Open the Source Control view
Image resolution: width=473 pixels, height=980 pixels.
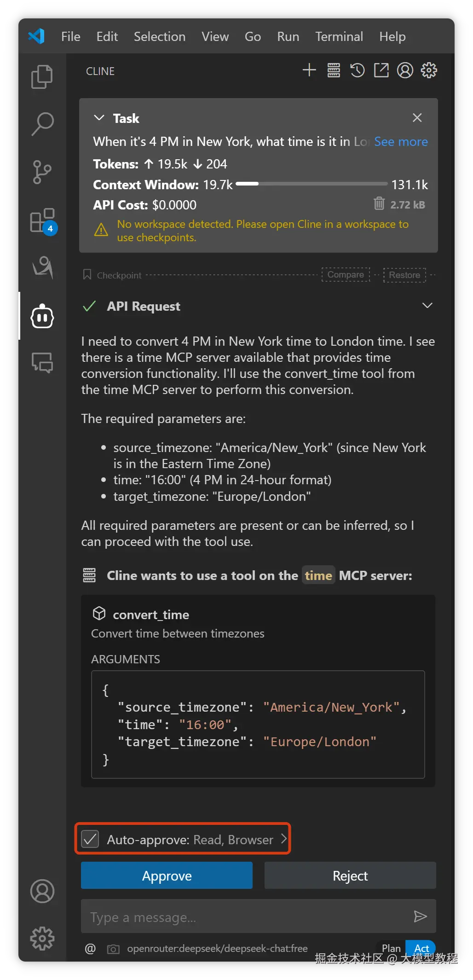click(42, 172)
